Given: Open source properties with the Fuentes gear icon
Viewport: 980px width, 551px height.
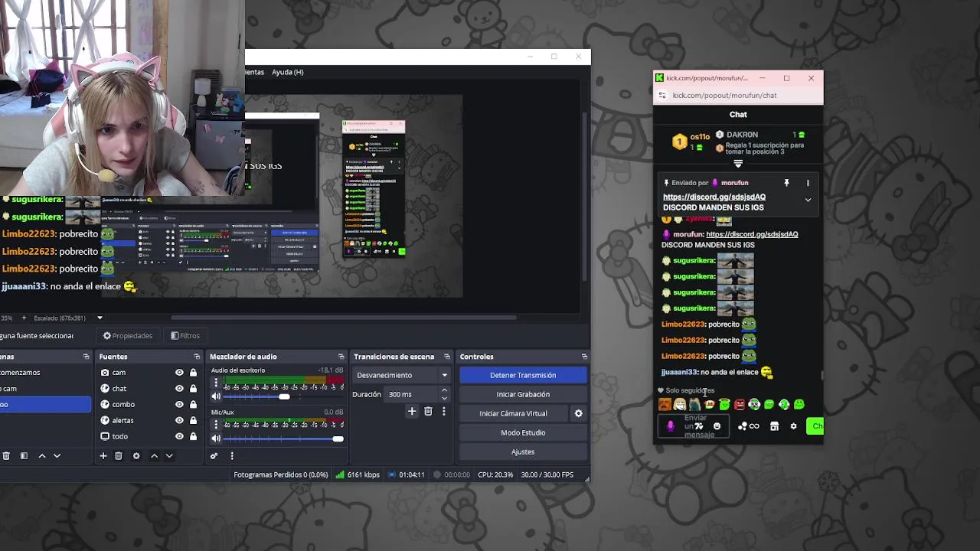Looking at the screenshot, I should [136, 456].
